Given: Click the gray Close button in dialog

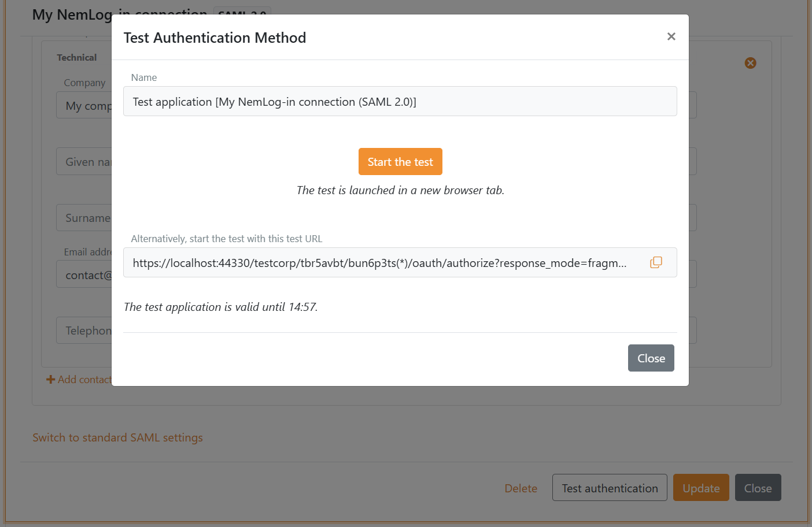Looking at the screenshot, I should (x=651, y=358).
